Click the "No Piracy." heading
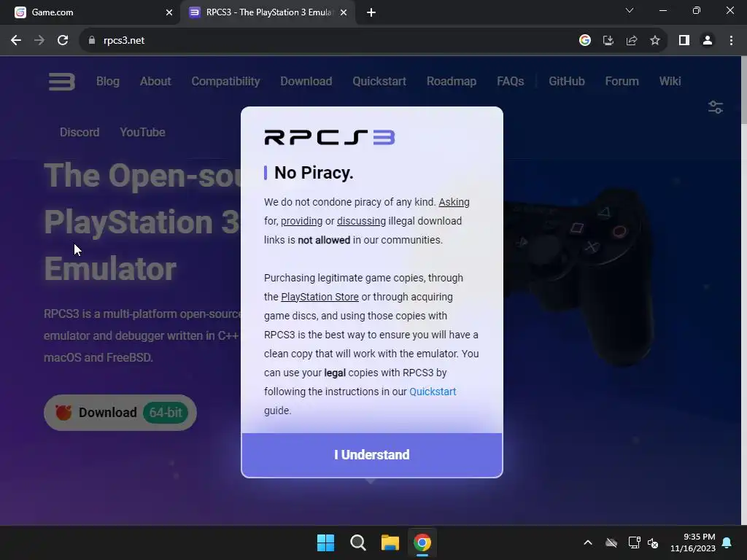The height and width of the screenshot is (560, 747). pyautogui.click(x=314, y=172)
